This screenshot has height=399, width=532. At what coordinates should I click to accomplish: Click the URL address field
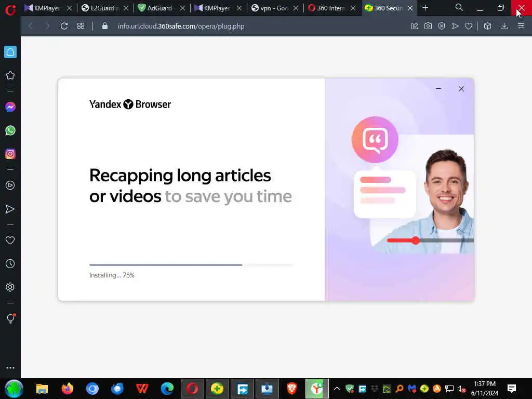181,26
